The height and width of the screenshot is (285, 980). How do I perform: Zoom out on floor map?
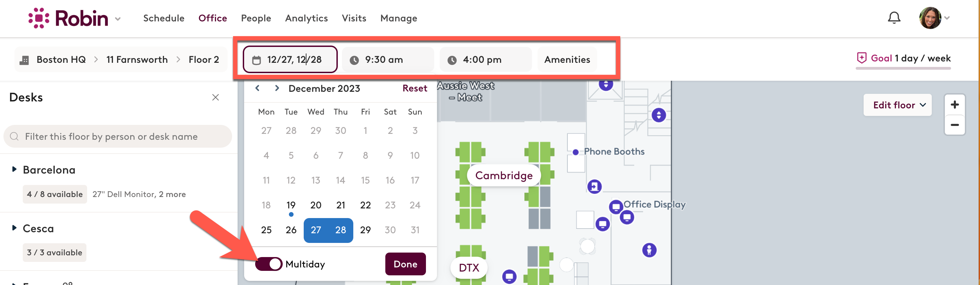(954, 125)
